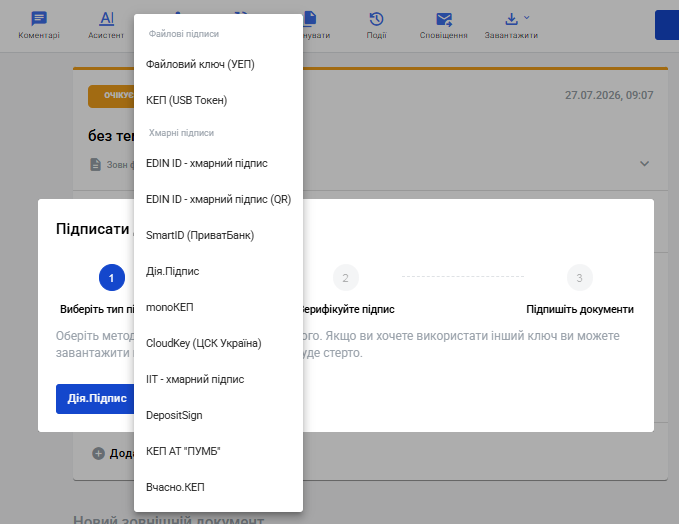
Task: Click the Файлові підписи section header
Action: coord(184,34)
